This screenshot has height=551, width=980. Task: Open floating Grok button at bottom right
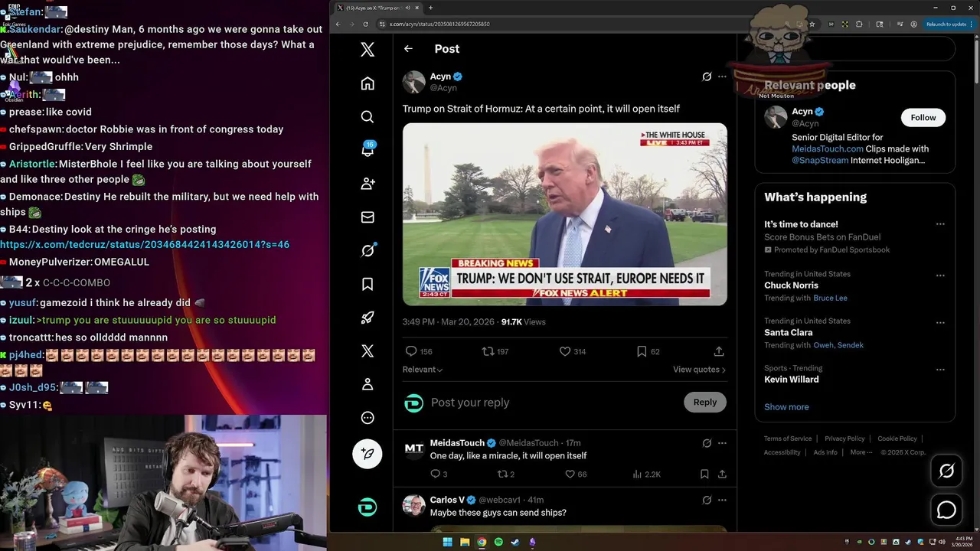(x=946, y=471)
